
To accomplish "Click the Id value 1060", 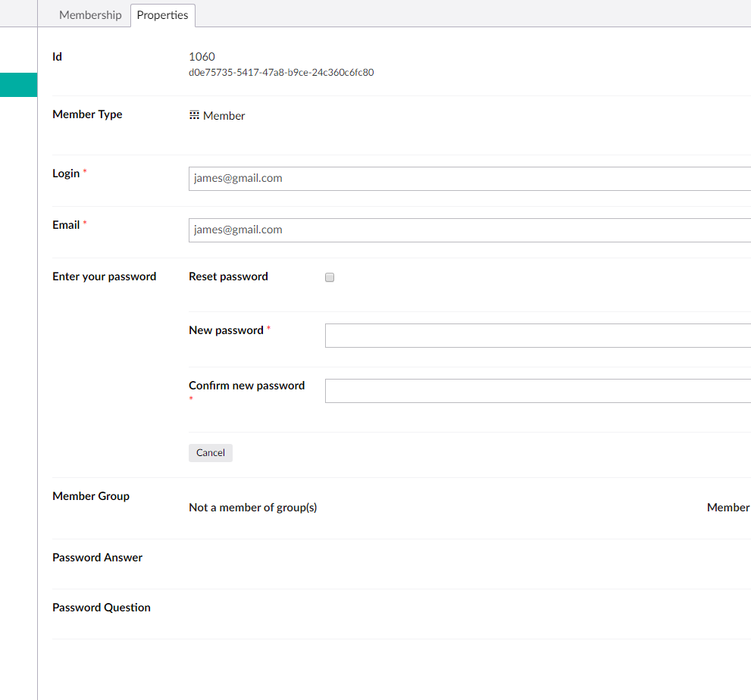I will coord(202,56).
